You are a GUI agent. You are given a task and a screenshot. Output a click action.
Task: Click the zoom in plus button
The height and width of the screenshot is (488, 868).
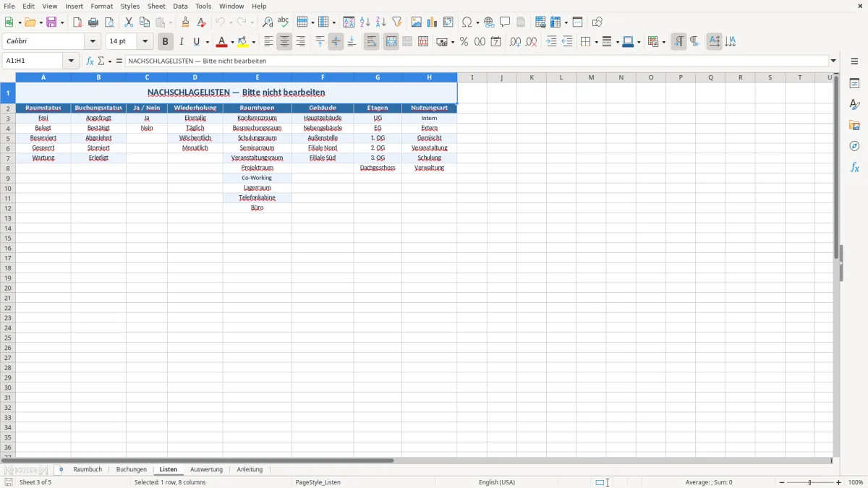[839, 482]
